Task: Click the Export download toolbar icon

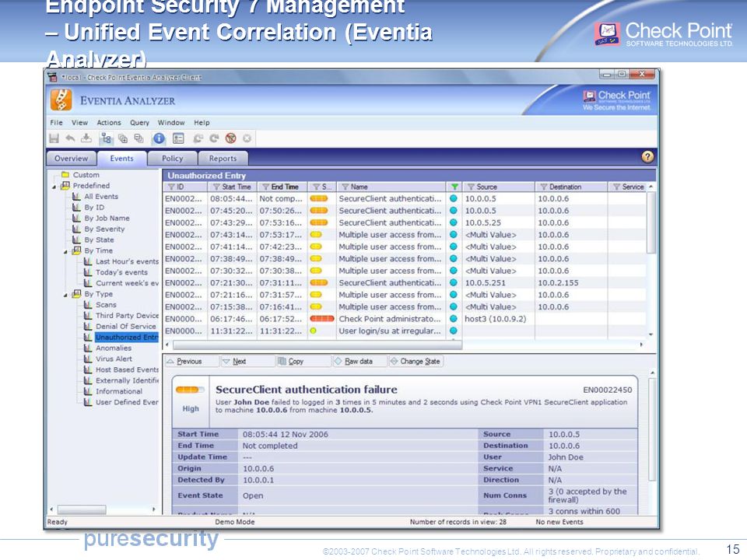Action: pos(86,138)
